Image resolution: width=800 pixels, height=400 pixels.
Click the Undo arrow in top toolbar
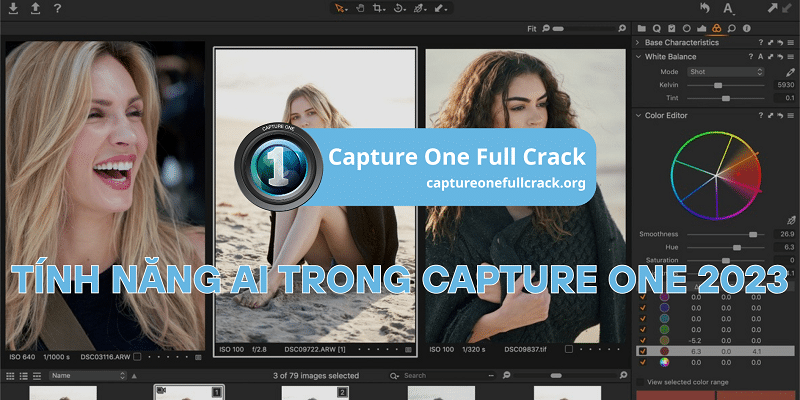pos(705,8)
